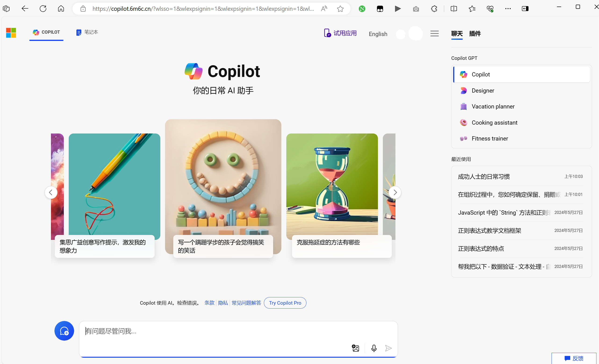Viewport: 599px width, 364px height.
Task: Toggle browser split screen icon
Action: coord(454,9)
